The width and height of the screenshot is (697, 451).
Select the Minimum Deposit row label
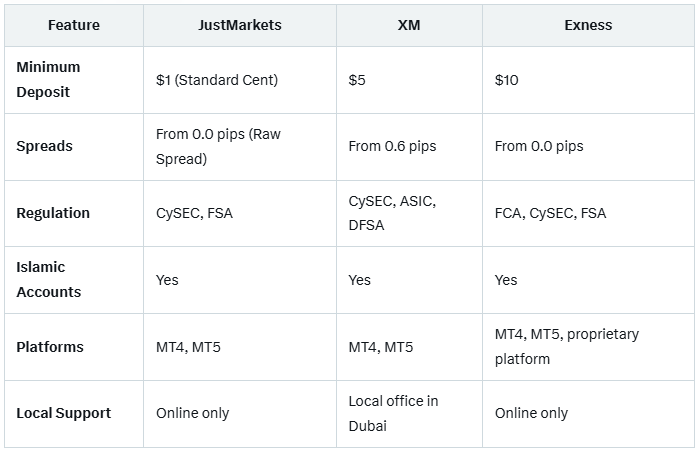[48, 80]
